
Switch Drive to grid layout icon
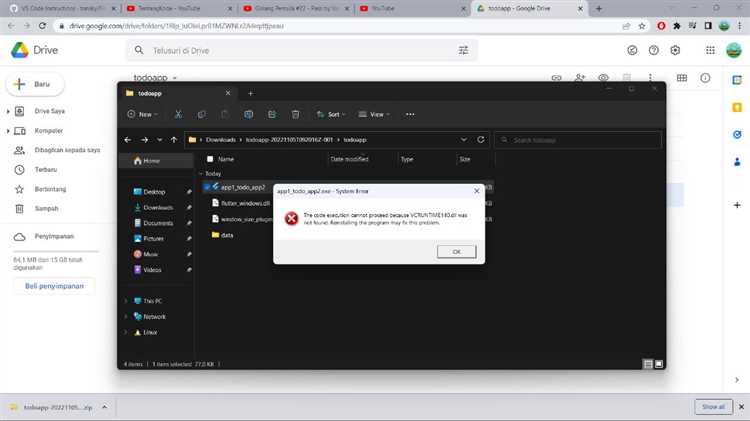(682, 78)
